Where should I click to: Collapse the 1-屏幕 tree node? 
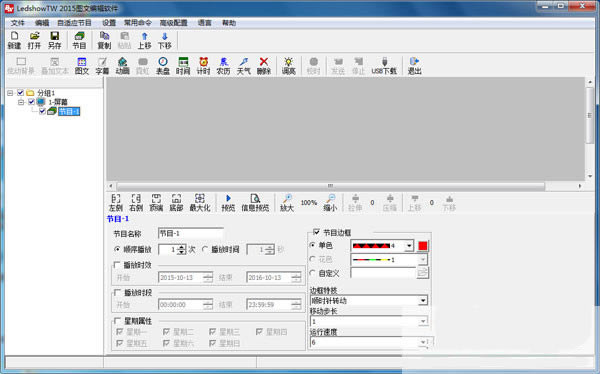click(x=21, y=102)
